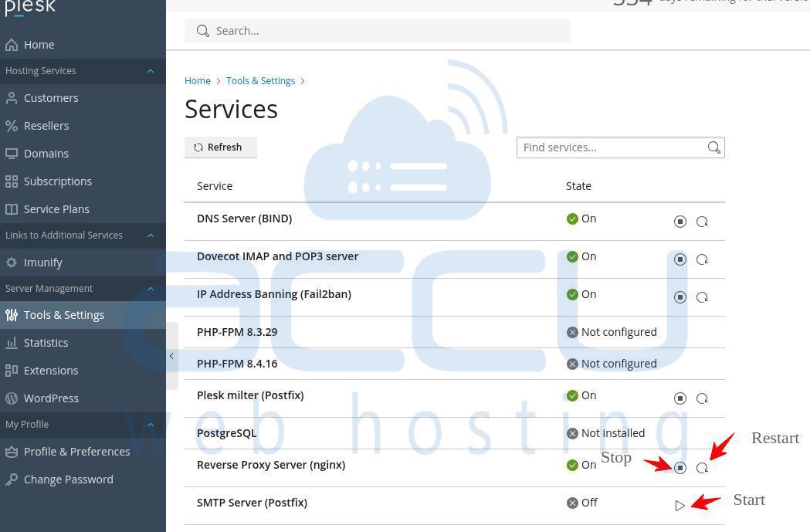The height and width of the screenshot is (532, 810).
Task: Open Subscriptions in the sidebar
Action: coord(83,181)
